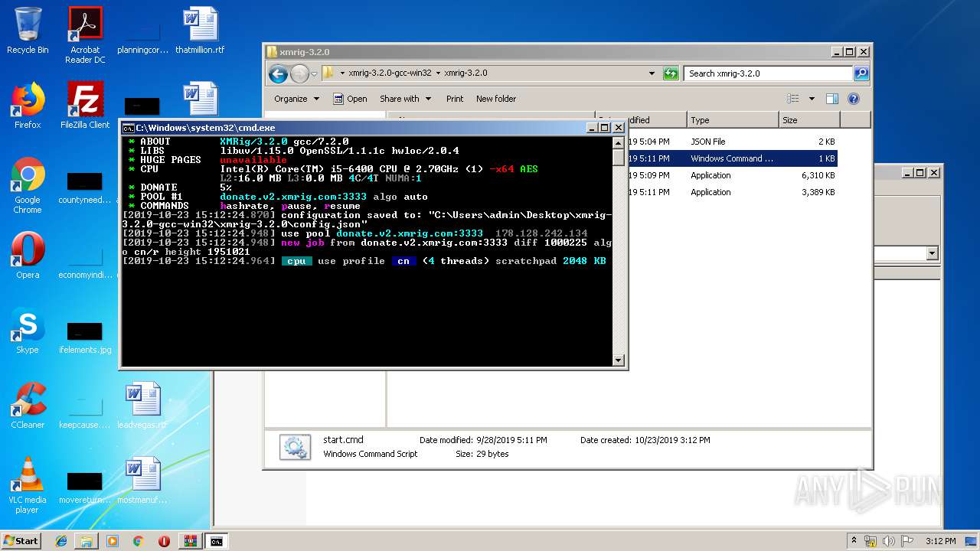
Task: Click the xmrig-3.2.0 breadcrumb segment
Action: pos(465,73)
